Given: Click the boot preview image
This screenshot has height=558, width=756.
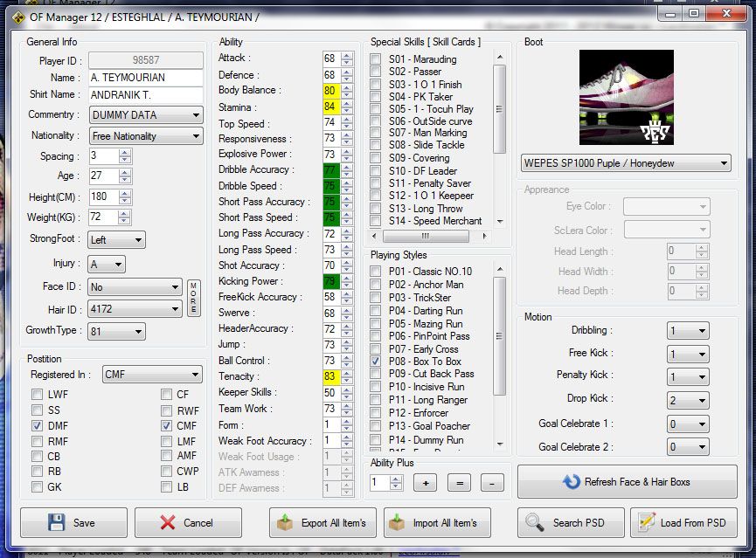Looking at the screenshot, I should coord(626,98).
